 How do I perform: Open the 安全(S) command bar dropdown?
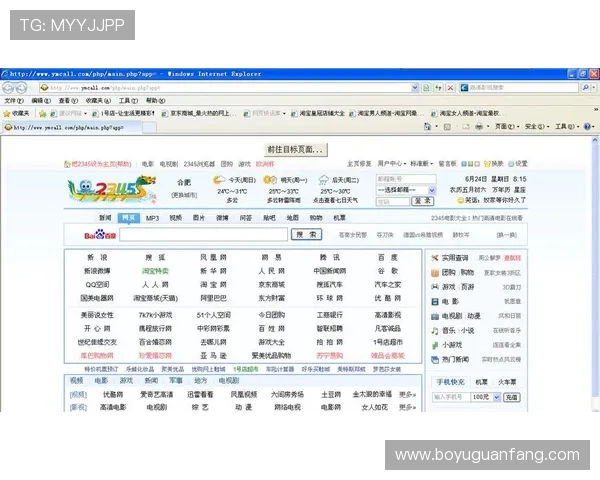(x=537, y=126)
